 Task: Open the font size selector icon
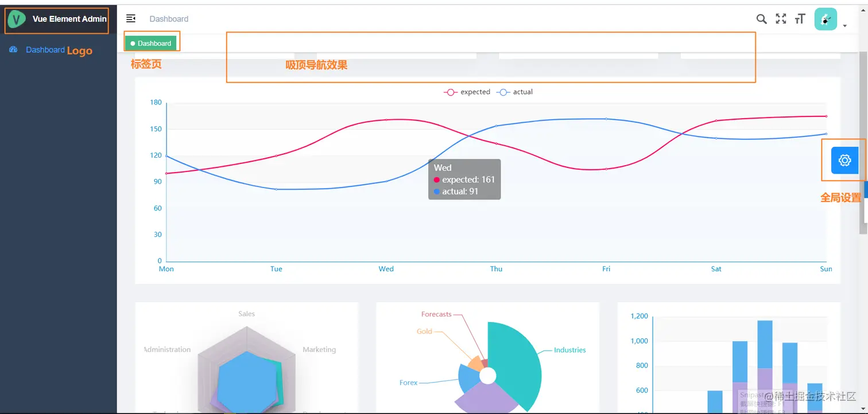[800, 19]
